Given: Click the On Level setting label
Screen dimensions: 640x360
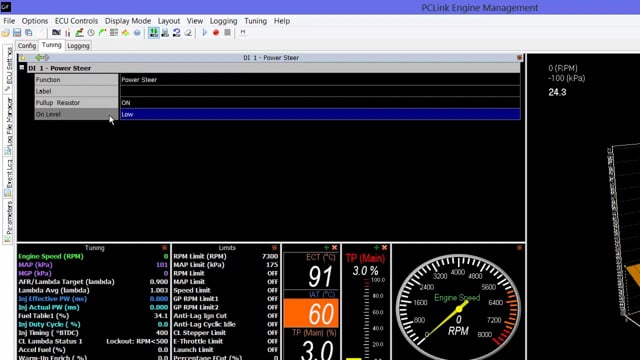Looking at the screenshot, I should coord(76,114).
